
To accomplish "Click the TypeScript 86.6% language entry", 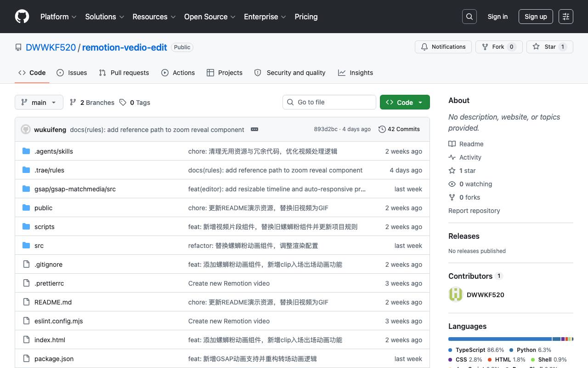I will (476, 350).
